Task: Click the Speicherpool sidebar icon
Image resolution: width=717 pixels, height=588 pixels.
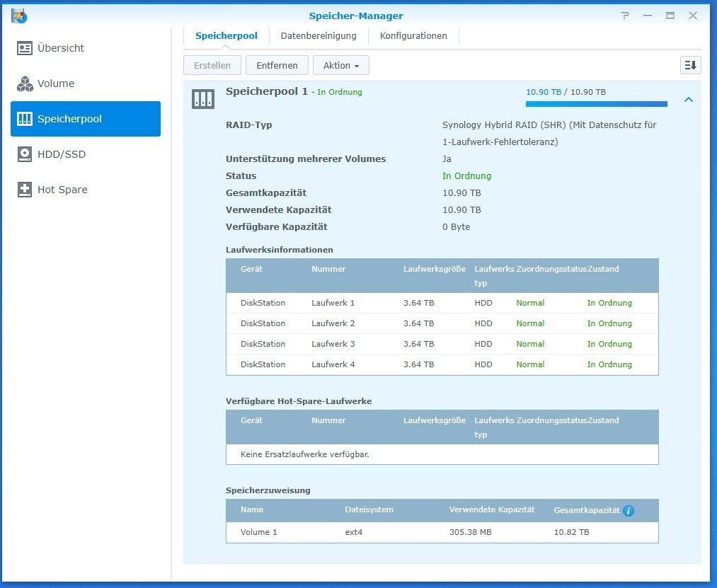Action: point(25,119)
